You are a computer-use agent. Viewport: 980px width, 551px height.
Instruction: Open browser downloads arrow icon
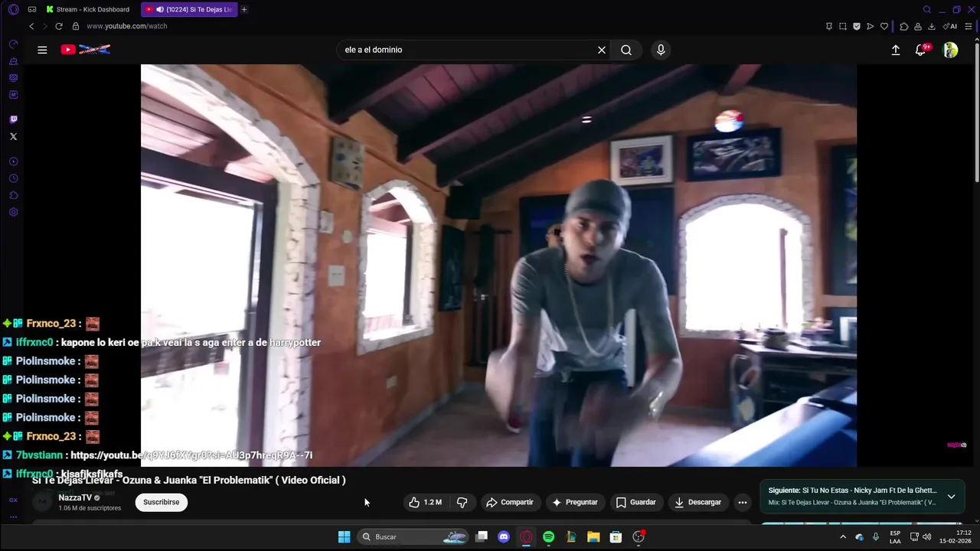click(x=932, y=26)
